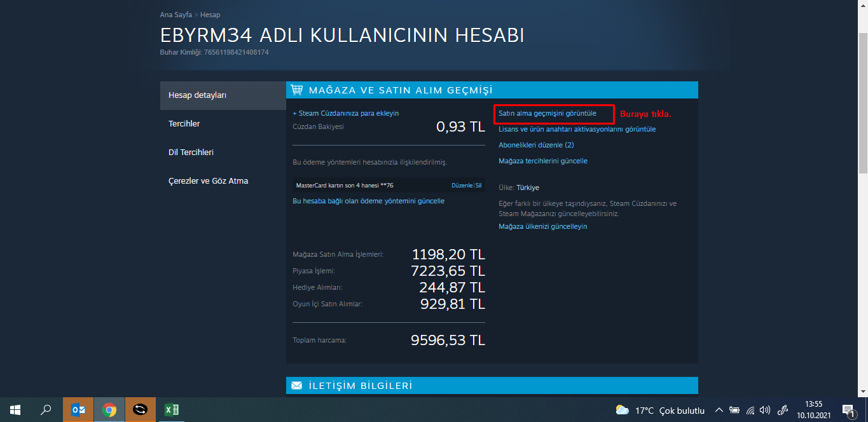Open the volume speaker icon
Screen dimensions: 868x422
(765, 411)
